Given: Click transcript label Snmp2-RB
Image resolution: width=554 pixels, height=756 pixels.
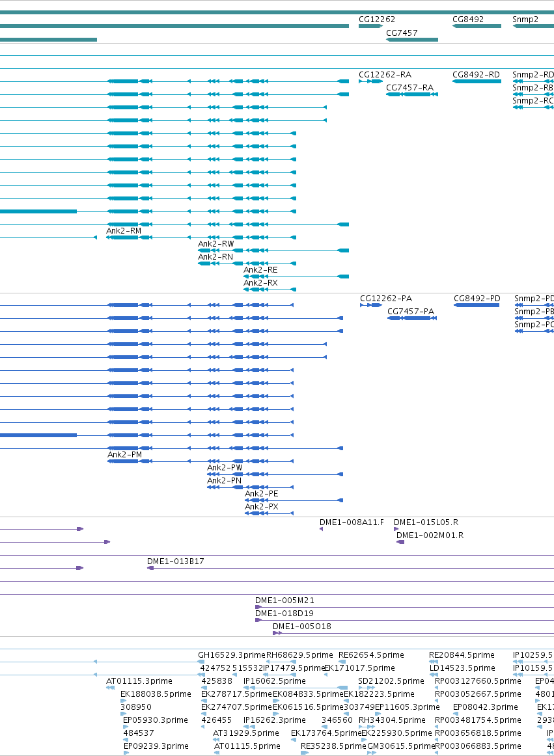Looking at the screenshot, I should 533,88.
